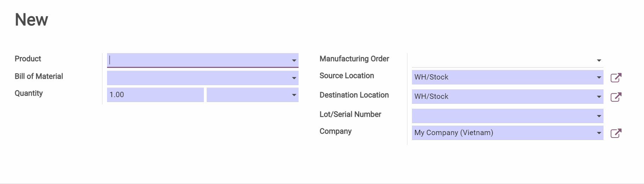Open Source Location external link icon
Viewport: 644px width, 184px height.
pos(616,77)
